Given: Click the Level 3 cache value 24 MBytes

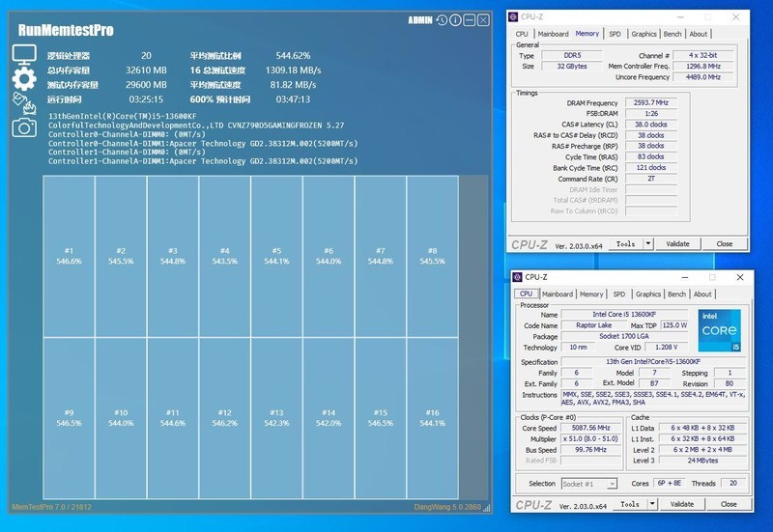Looking at the screenshot, I should tap(702, 461).
